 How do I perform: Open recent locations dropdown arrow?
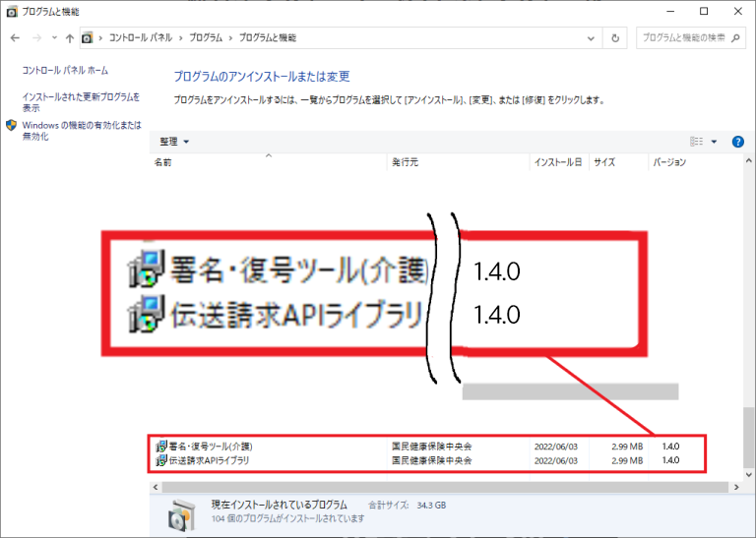coord(54,37)
